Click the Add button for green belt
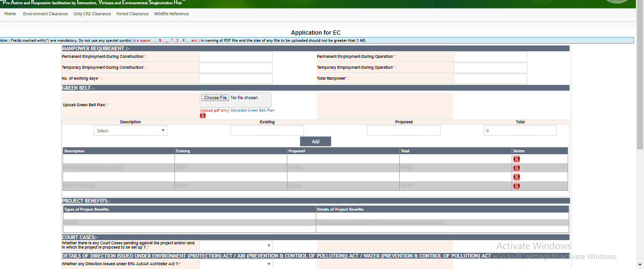 pyautogui.click(x=315, y=141)
